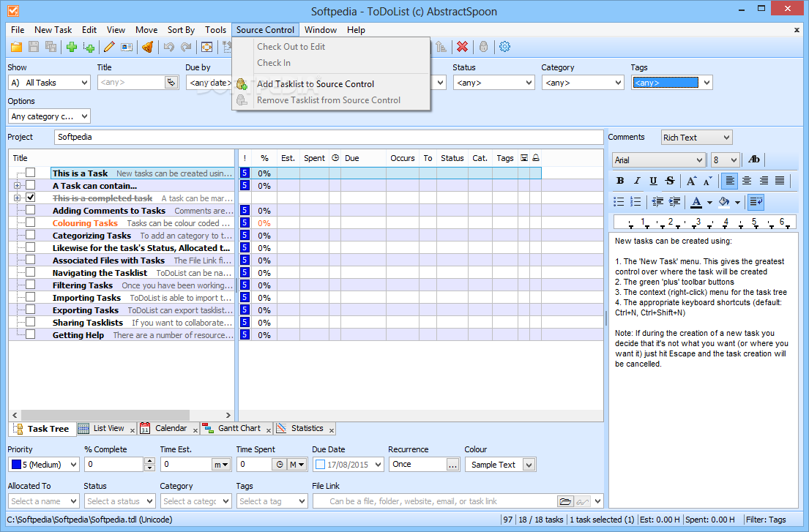Click the Title filter options button
The height and width of the screenshot is (532, 809).
pos(171,83)
